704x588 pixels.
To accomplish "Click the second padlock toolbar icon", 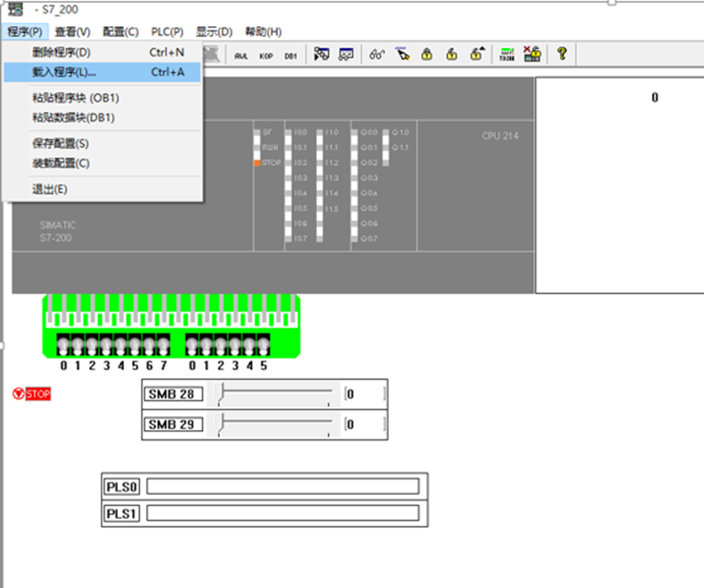I will 451,55.
